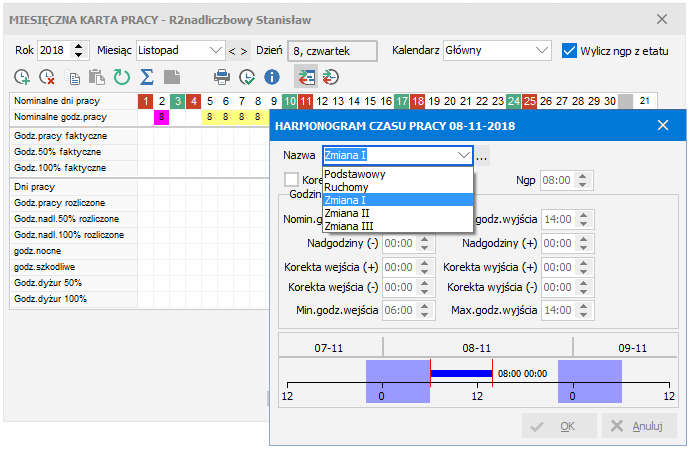691x452 pixels.
Task: Select day 18 in the calendar row
Action: [418, 101]
